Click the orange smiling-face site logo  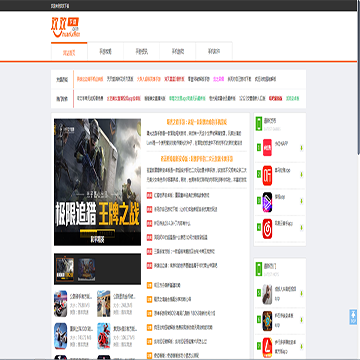point(65,28)
